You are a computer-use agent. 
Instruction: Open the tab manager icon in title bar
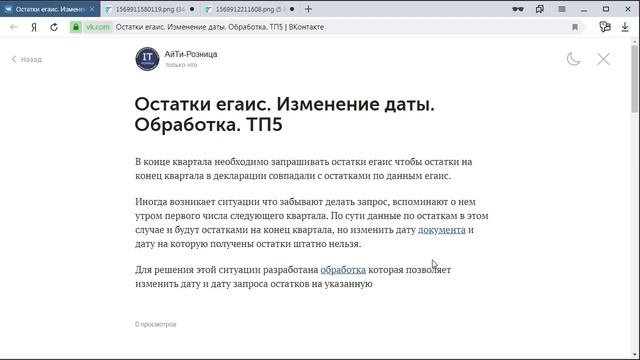(540, 9)
